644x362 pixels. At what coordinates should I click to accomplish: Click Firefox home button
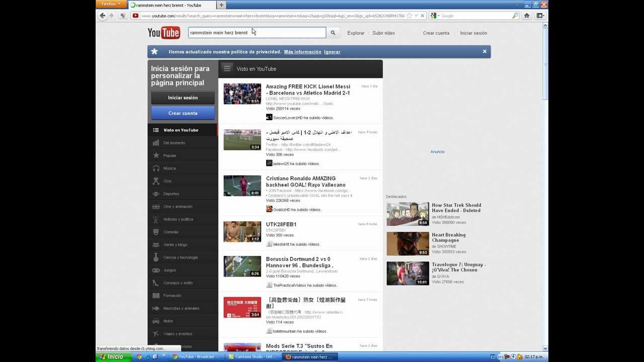(x=527, y=16)
